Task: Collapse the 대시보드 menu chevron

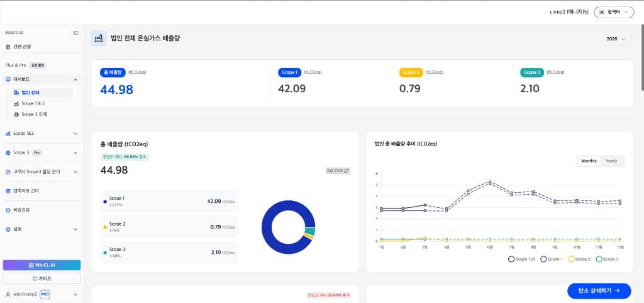Action: tap(75, 79)
